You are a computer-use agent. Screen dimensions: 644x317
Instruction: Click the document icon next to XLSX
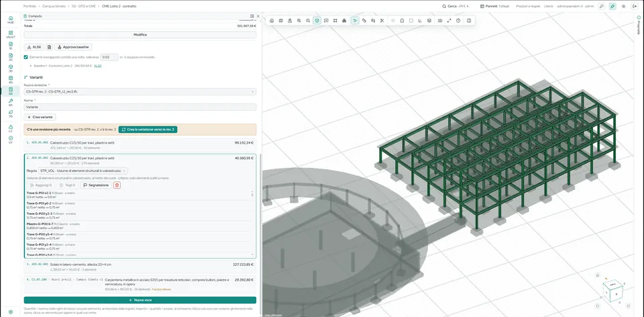[49, 47]
